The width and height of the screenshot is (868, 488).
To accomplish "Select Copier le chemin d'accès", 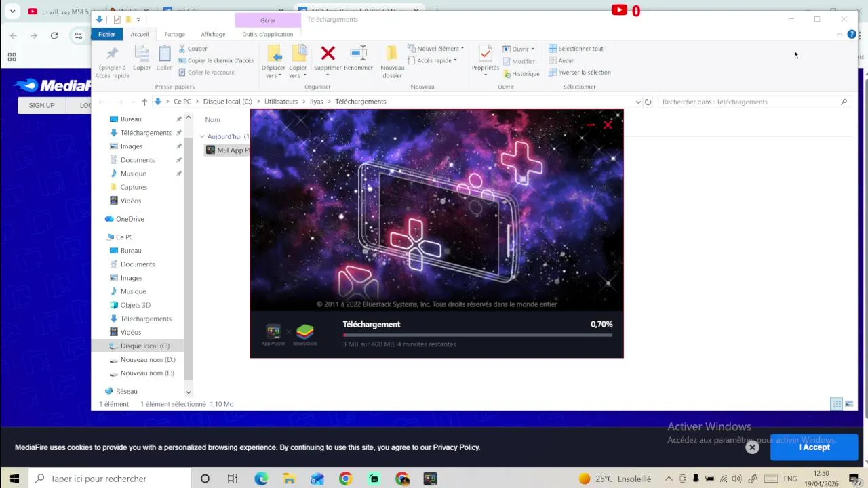I will tap(216, 60).
